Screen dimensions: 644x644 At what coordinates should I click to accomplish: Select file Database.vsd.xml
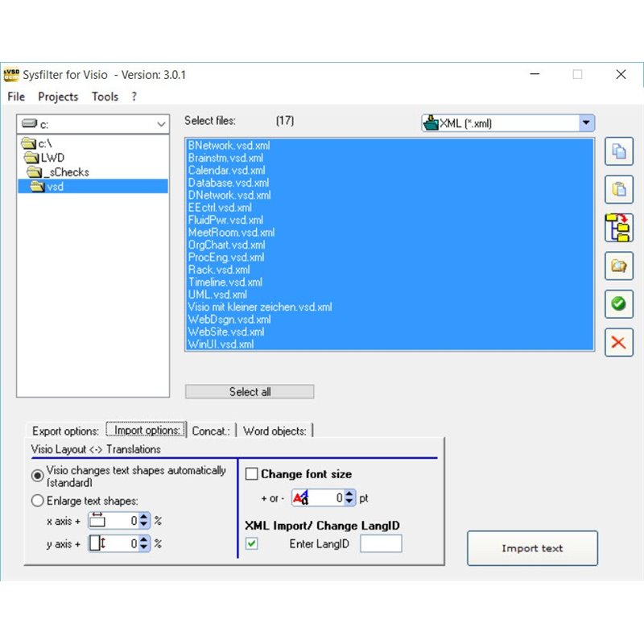390,183
